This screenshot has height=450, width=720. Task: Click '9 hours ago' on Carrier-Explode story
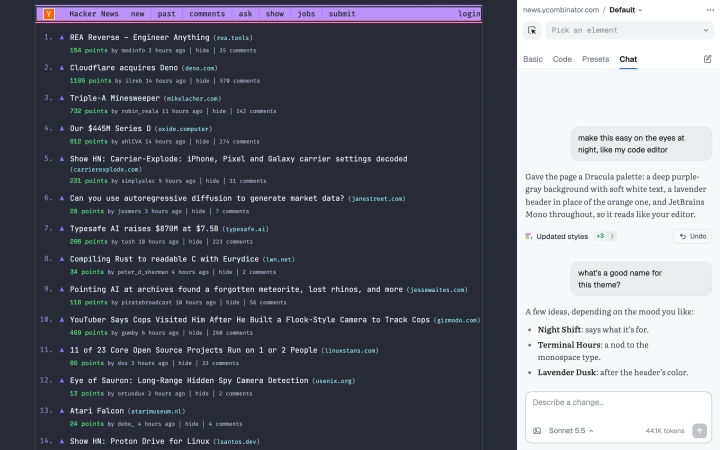pyautogui.click(x=177, y=181)
